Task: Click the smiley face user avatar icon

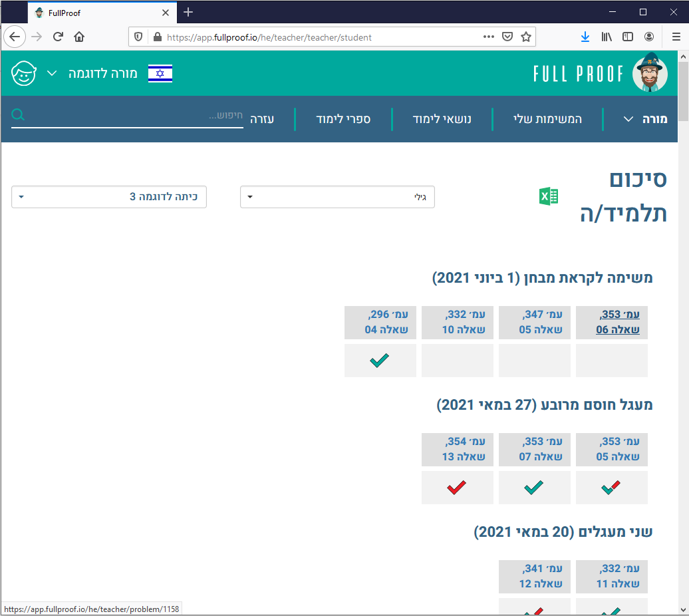Action: (x=24, y=73)
